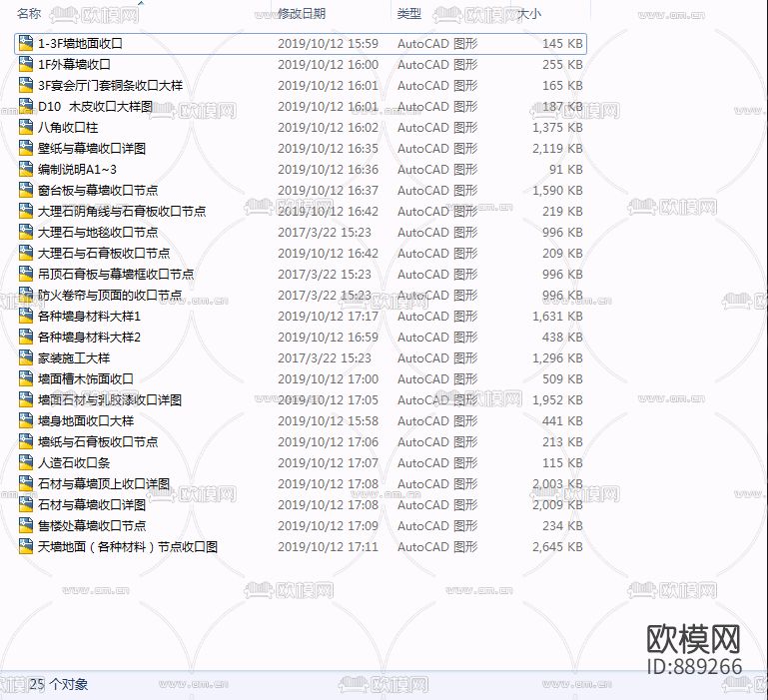Select file name 石材与幕墙收口详图
The image size is (768, 700).
click(x=92, y=505)
